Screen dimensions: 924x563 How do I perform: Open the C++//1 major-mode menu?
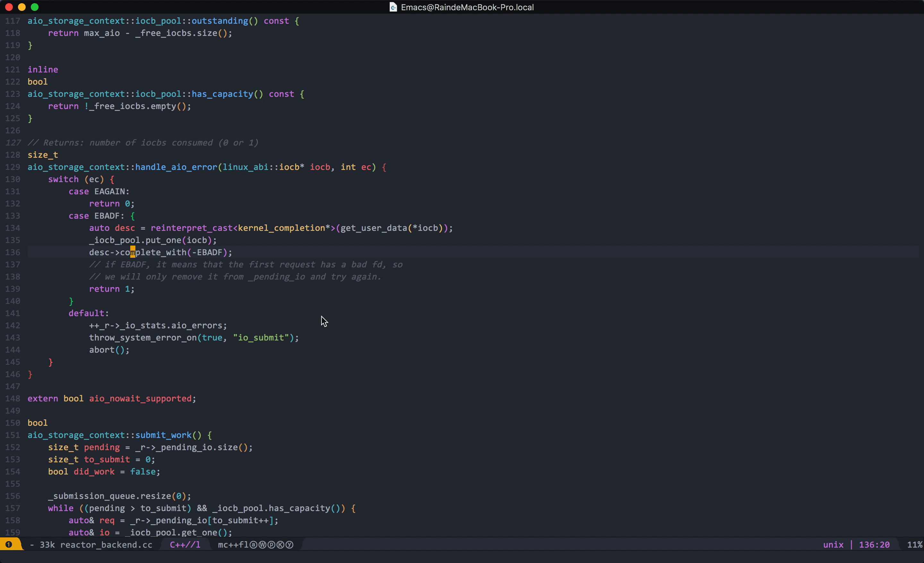click(x=184, y=545)
